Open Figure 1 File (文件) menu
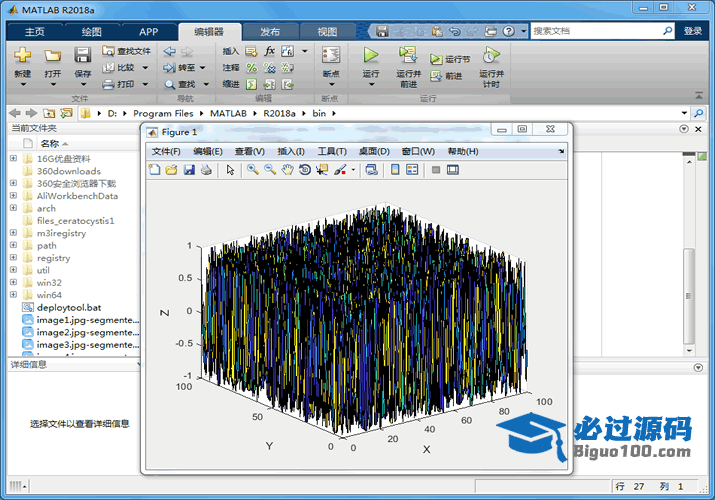The image size is (715, 500). pos(166,151)
